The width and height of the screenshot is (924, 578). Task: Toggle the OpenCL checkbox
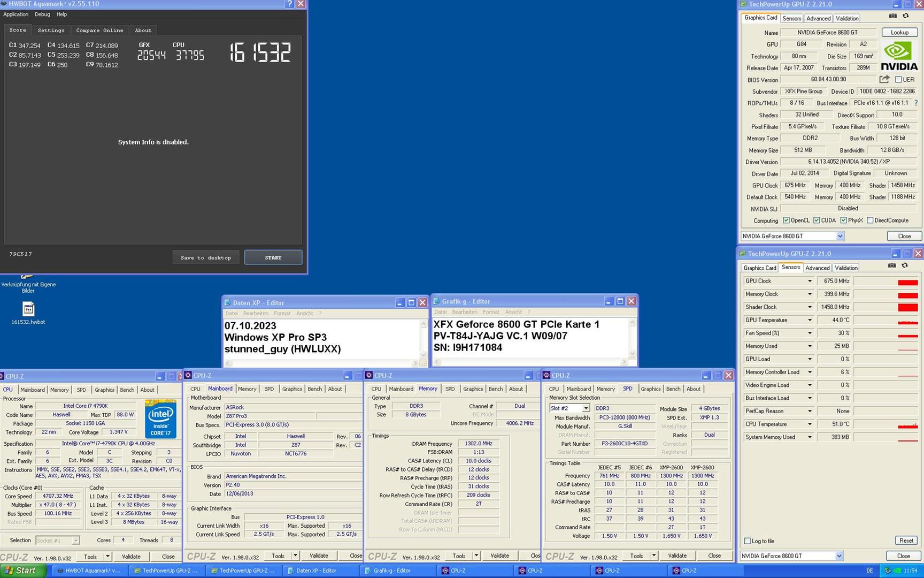pyautogui.click(x=786, y=220)
